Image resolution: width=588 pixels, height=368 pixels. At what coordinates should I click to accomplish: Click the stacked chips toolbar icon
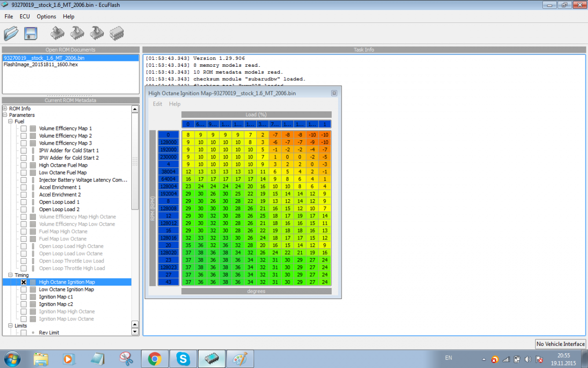(117, 33)
